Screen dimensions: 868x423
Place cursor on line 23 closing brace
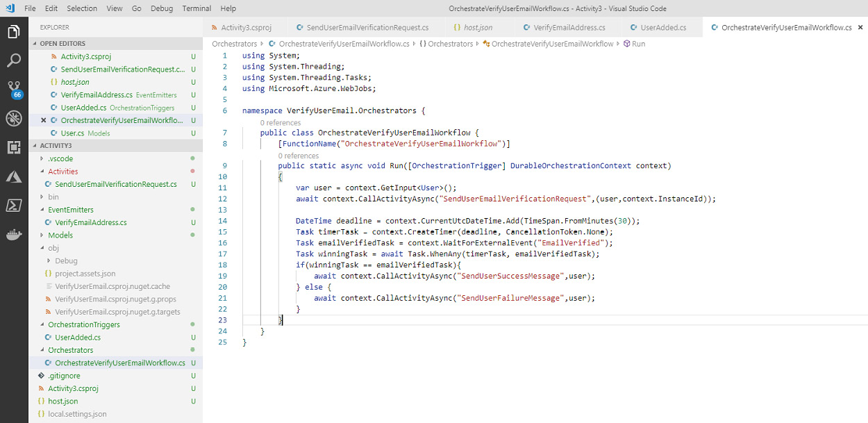(x=281, y=320)
